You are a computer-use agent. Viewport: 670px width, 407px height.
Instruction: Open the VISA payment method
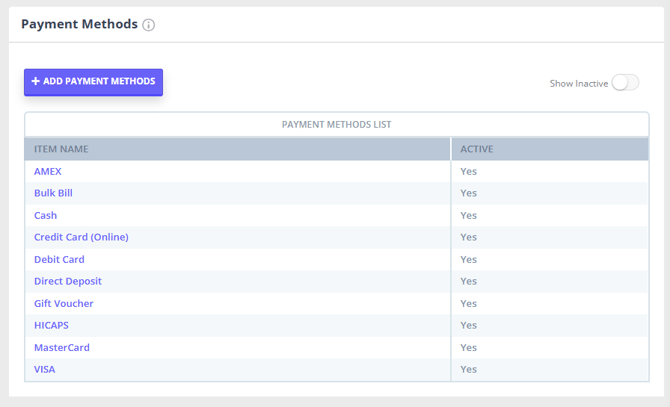[46, 369]
